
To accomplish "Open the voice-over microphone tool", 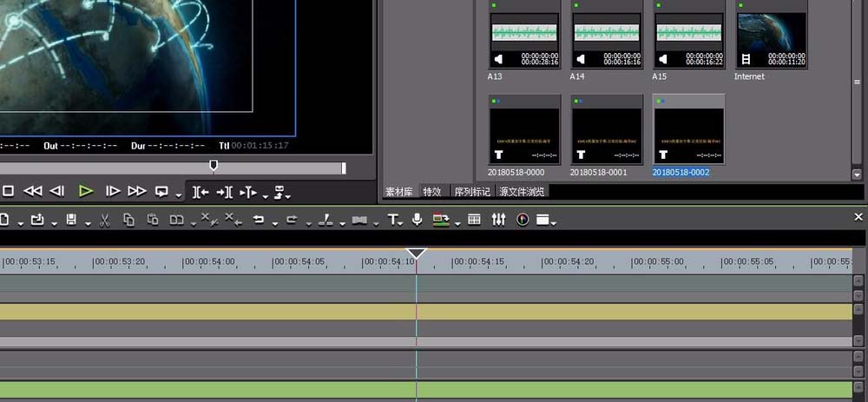I will click(x=417, y=220).
